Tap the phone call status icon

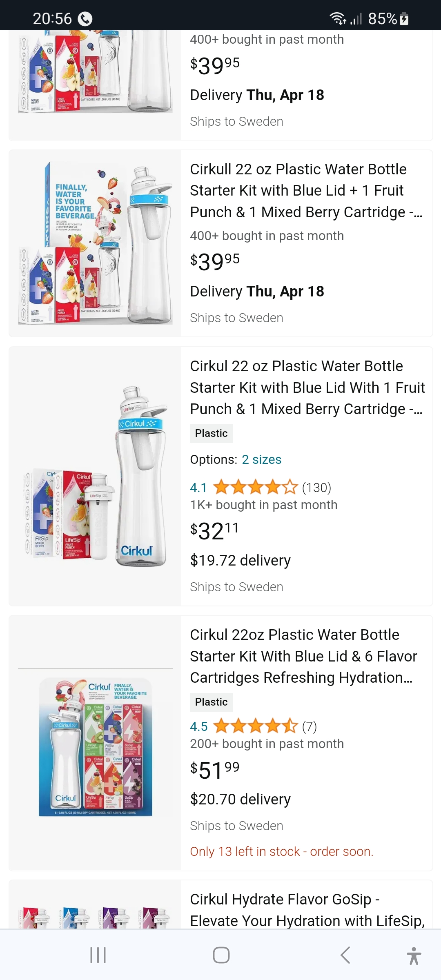pyautogui.click(x=85, y=19)
